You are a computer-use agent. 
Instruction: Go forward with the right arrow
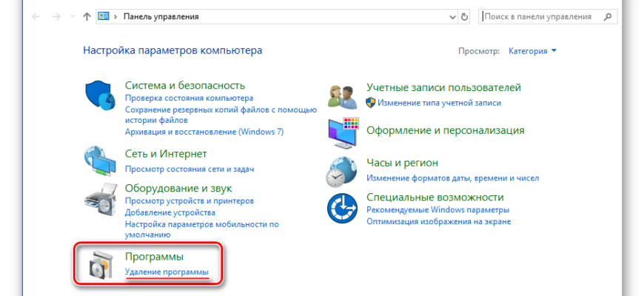pyautogui.click(x=57, y=17)
